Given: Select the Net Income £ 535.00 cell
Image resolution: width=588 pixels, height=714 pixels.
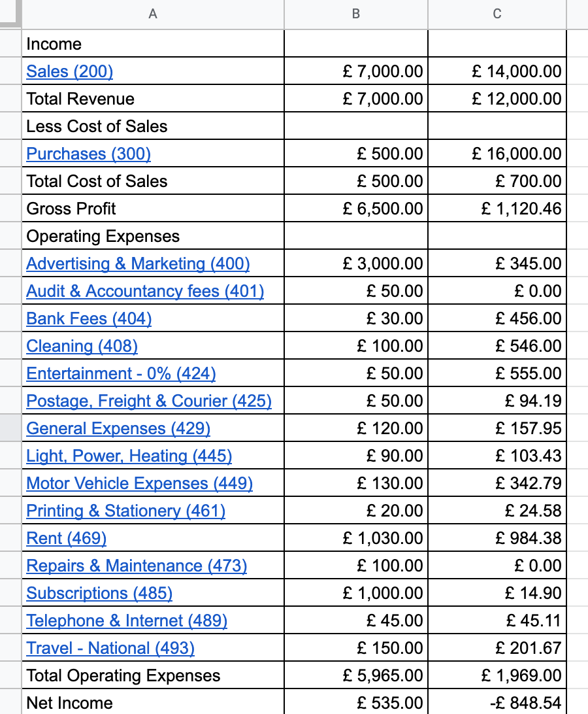Looking at the screenshot, I should click(356, 702).
